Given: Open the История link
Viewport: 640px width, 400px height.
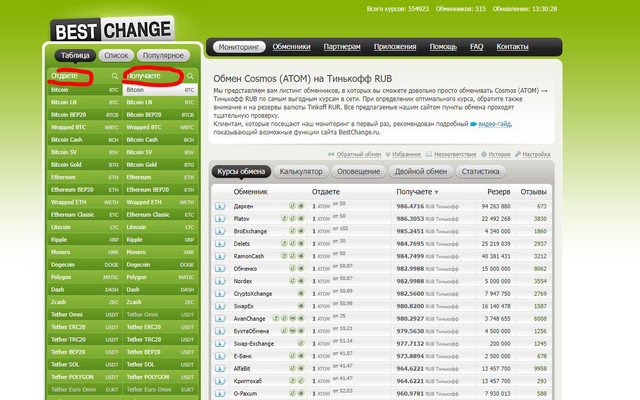Looking at the screenshot, I should pos(500,154).
